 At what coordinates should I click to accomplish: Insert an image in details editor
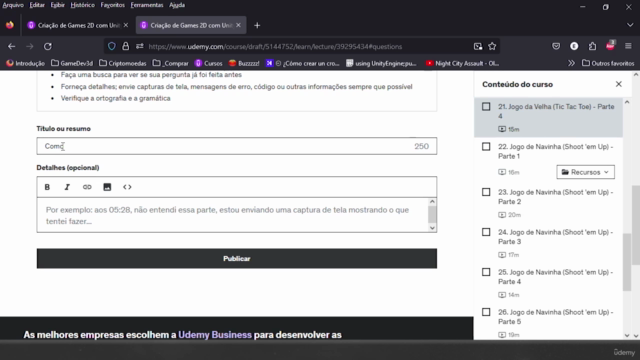tap(107, 187)
